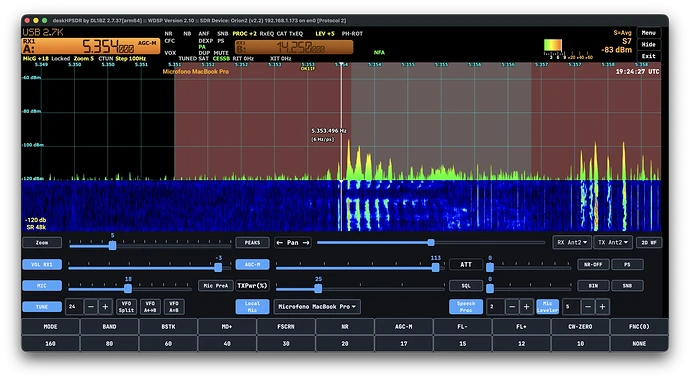Toggle the Local Mic button
Viewport: 690px width, 379px height.
252,307
